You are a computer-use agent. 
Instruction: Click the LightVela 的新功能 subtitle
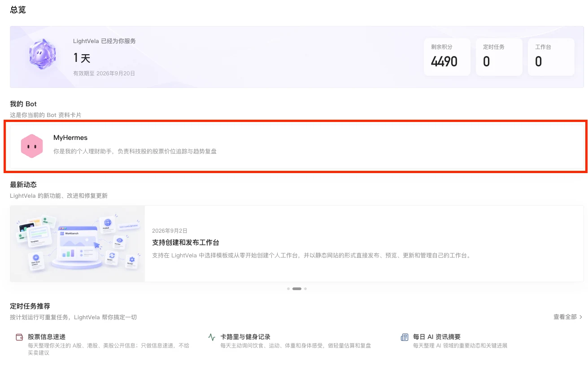tap(59, 196)
